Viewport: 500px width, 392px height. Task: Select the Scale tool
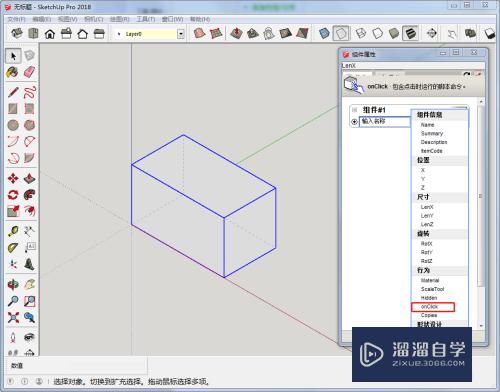(13, 211)
